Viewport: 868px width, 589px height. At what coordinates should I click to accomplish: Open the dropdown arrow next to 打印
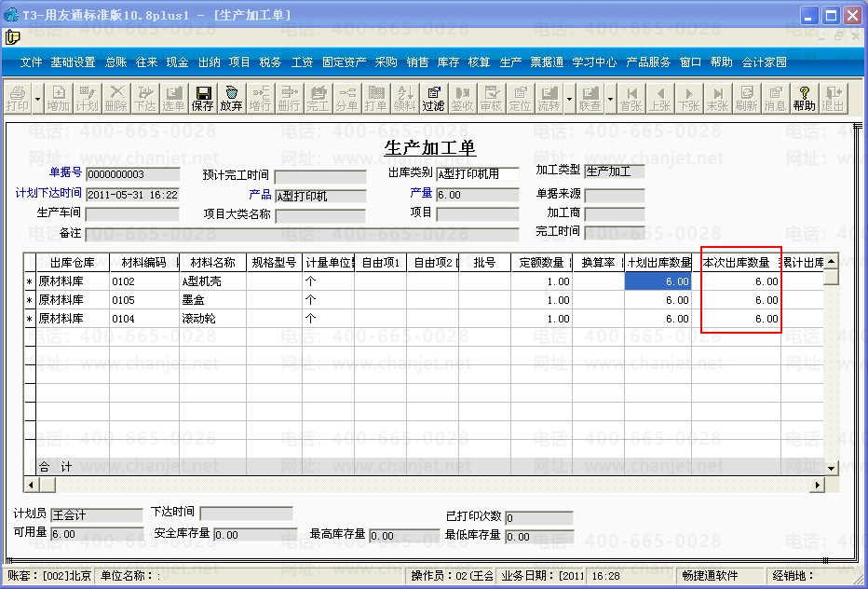click(37, 99)
